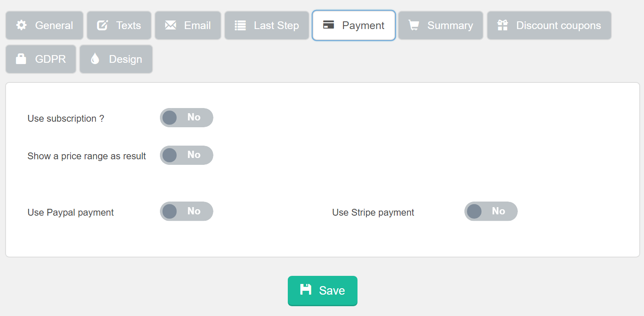Screen dimensions: 644x316
Task: Click the list icon on the Last Step tab
Action: coord(240,25)
